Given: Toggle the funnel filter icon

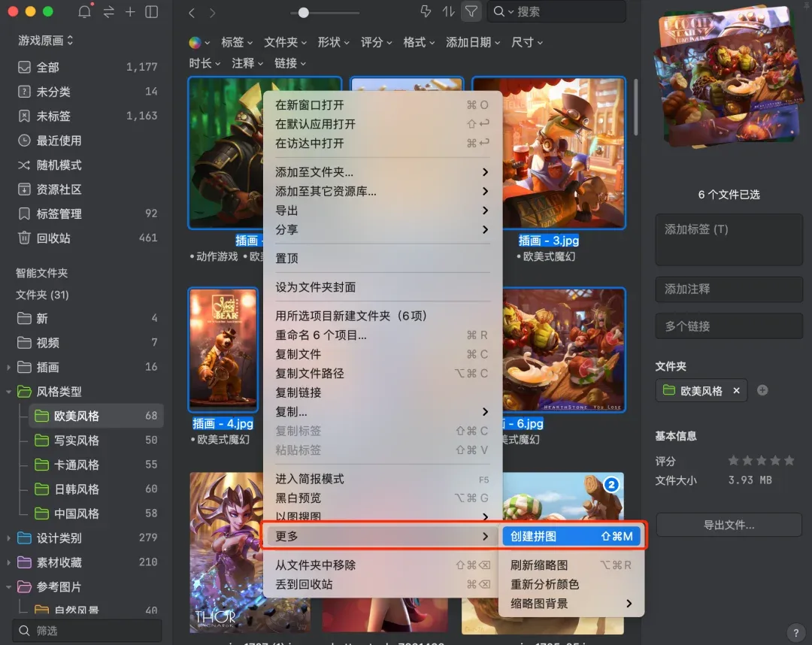Looking at the screenshot, I should (x=471, y=11).
